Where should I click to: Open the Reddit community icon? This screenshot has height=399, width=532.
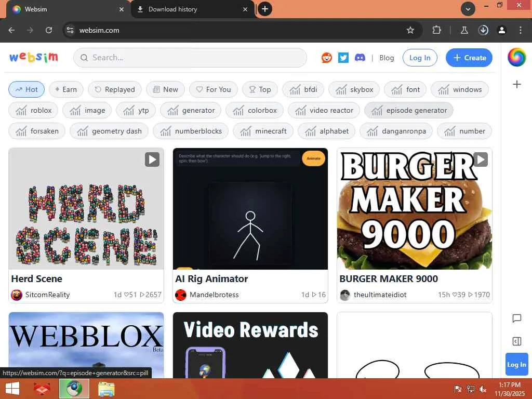pos(326,58)
